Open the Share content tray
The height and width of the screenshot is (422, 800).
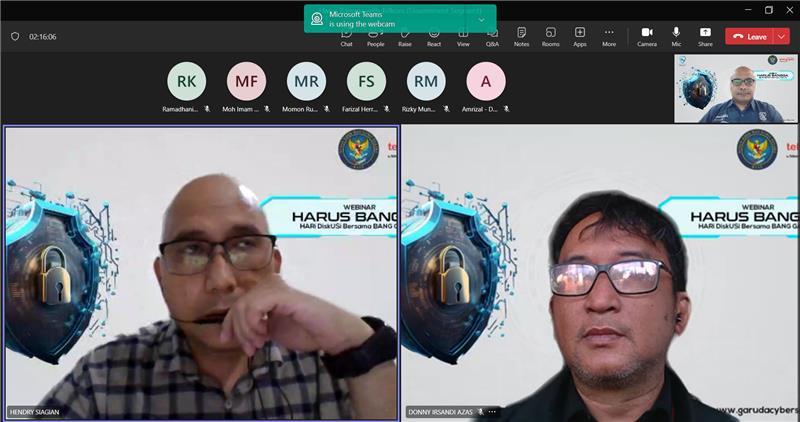coord(705,36)
